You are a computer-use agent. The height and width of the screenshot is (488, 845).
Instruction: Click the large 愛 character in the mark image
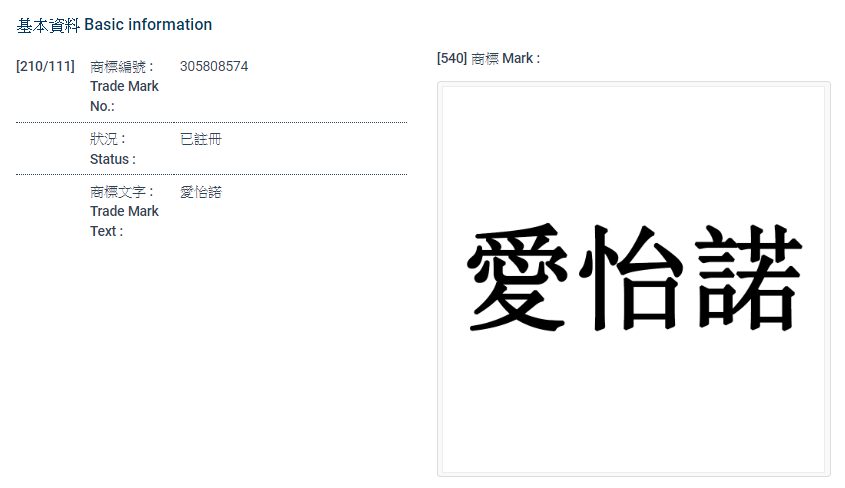[x=517, y=280]
